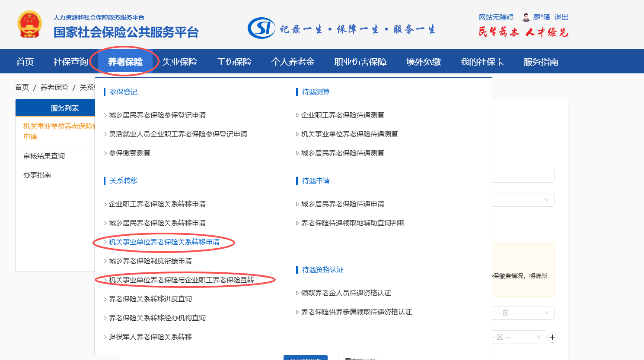Screen dimensions: 644x360
Task: Open 企业职工养老保险待遇测算
Action: point(342,115)
